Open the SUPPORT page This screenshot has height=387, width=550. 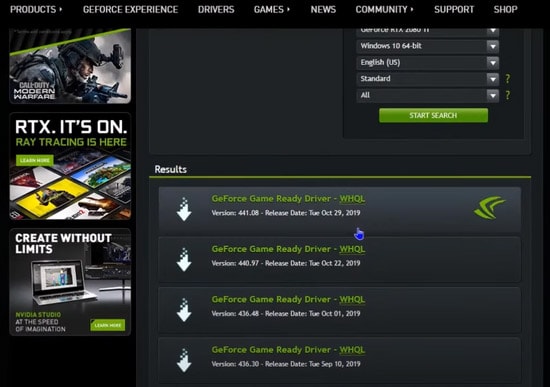point(454,9)
